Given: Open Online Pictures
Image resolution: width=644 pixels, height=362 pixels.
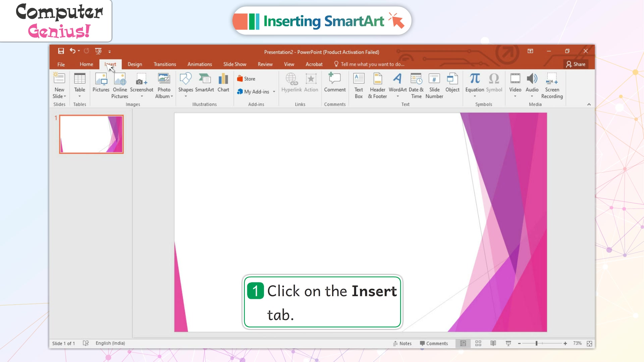Looking at the screenshot, I should click(120, 86).
